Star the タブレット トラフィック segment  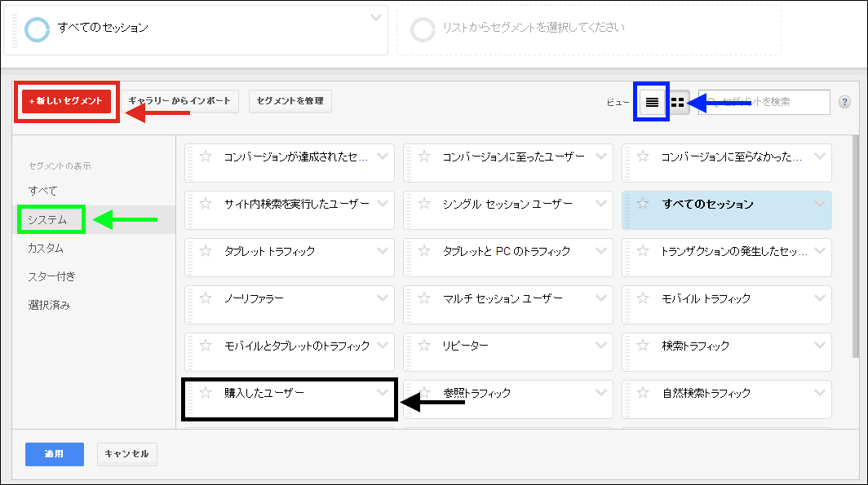click(206, 251)
